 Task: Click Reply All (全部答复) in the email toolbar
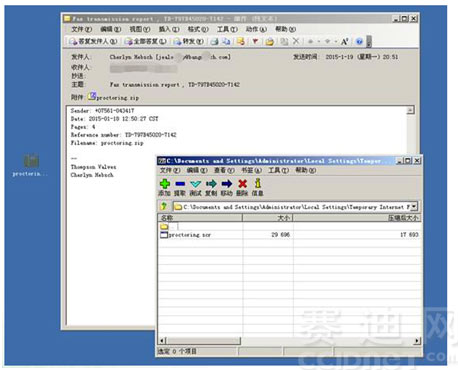tap(145, 41)
